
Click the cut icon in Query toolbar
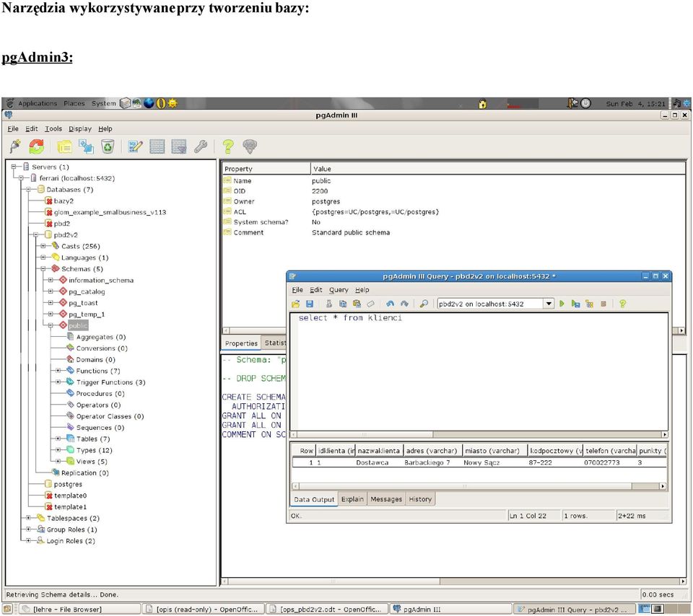329,304
